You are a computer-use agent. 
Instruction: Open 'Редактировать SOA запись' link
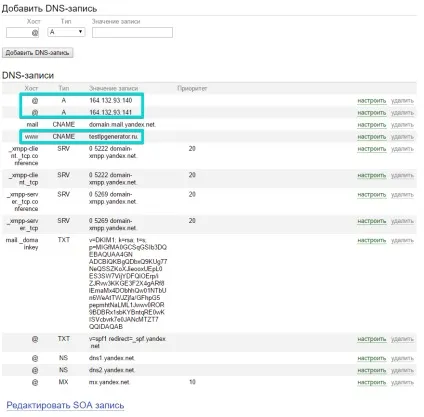click(x=65, y=405)
